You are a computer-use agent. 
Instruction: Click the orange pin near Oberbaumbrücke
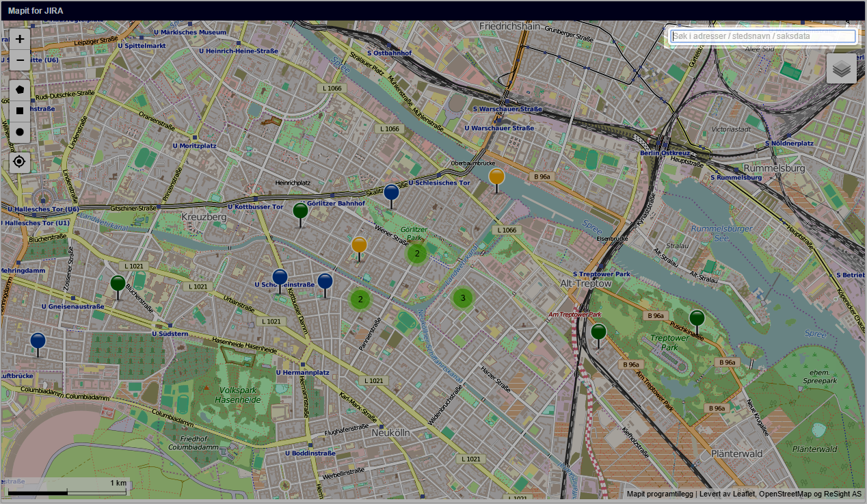pos(496,177)
